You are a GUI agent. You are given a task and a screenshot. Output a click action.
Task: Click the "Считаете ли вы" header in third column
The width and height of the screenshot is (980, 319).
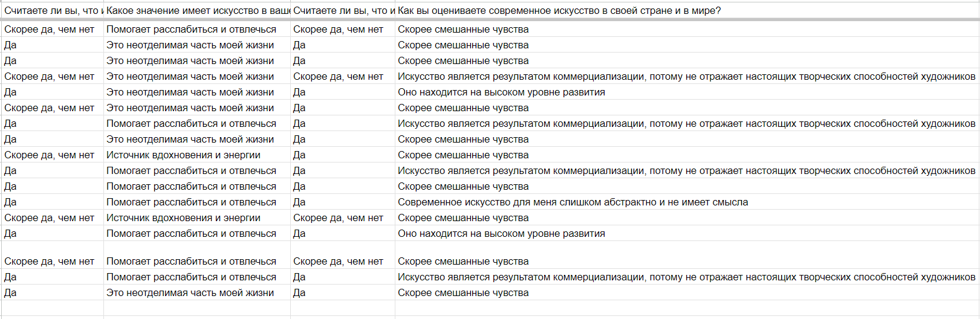click(x=343, y=11)
